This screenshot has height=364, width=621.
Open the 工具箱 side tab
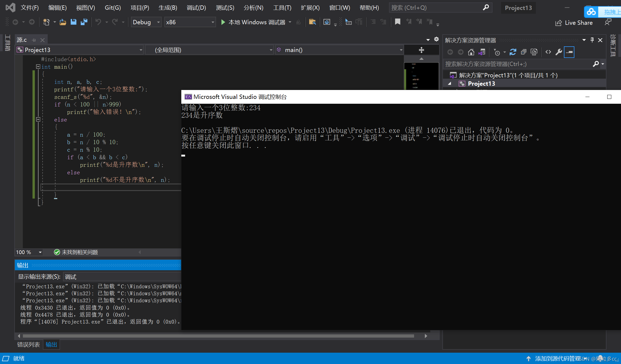8,43
